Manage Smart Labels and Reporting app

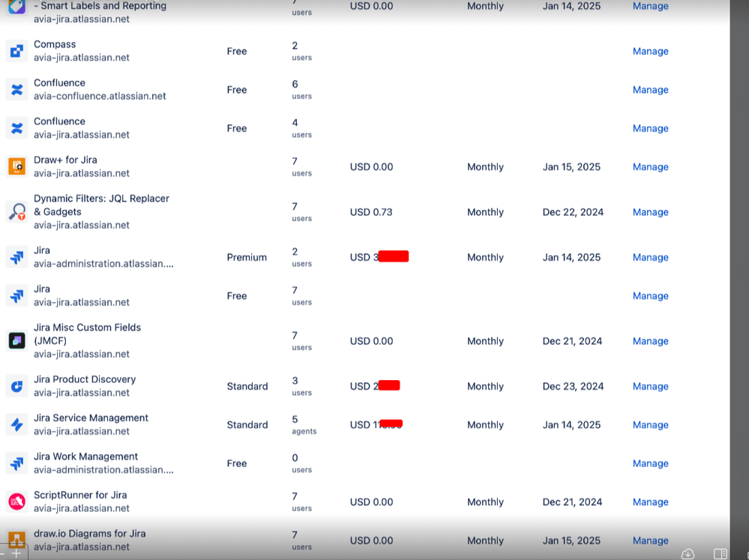tap(650, 6)
